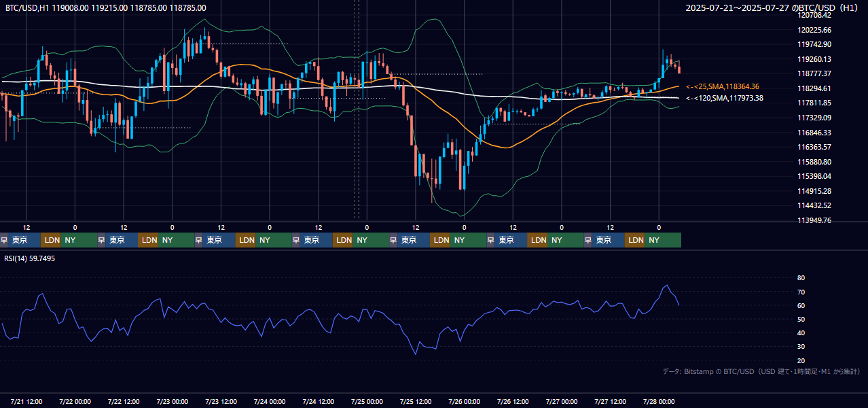Click price axis label 120708.42
This screenshot has height=408, width=868.
click(x=816, y=15)
